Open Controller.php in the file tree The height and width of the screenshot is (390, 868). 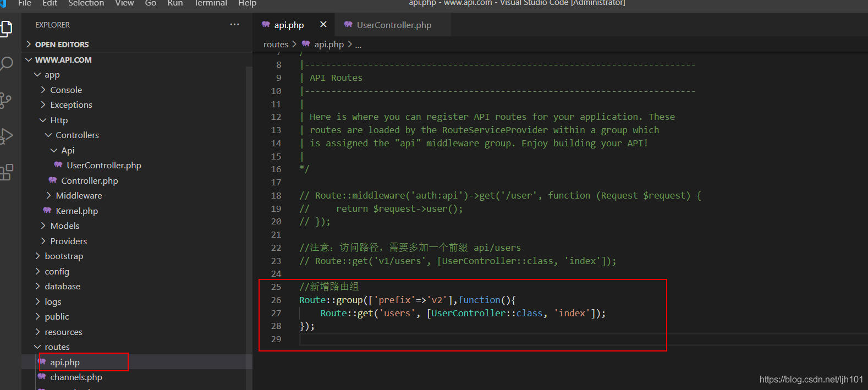(90, 180)
